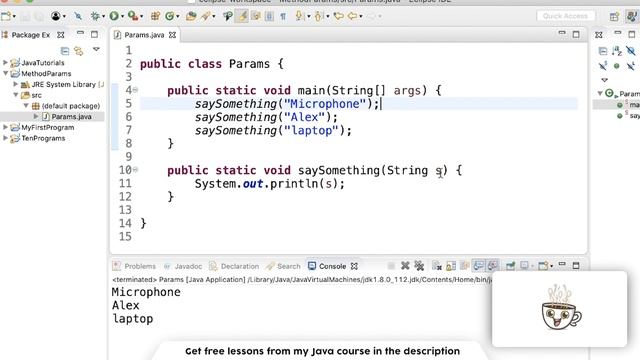The width and height of the screenshot is (640, 360).
Task: Open the Back navigation history dropdown
Action: coord(361,17)
